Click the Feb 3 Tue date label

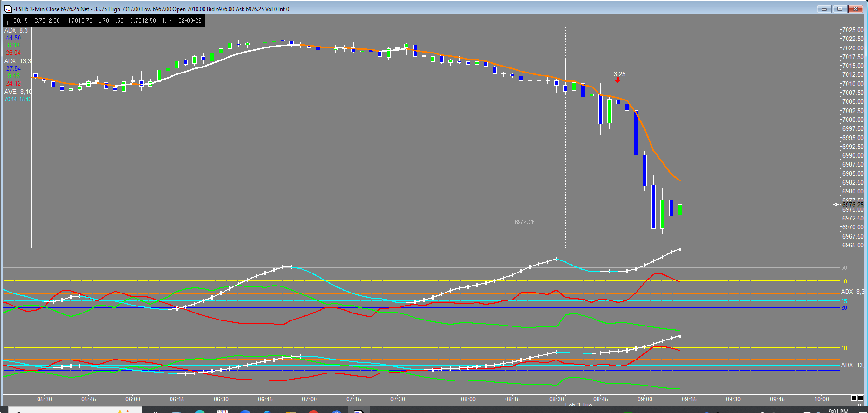click(578, 405)
